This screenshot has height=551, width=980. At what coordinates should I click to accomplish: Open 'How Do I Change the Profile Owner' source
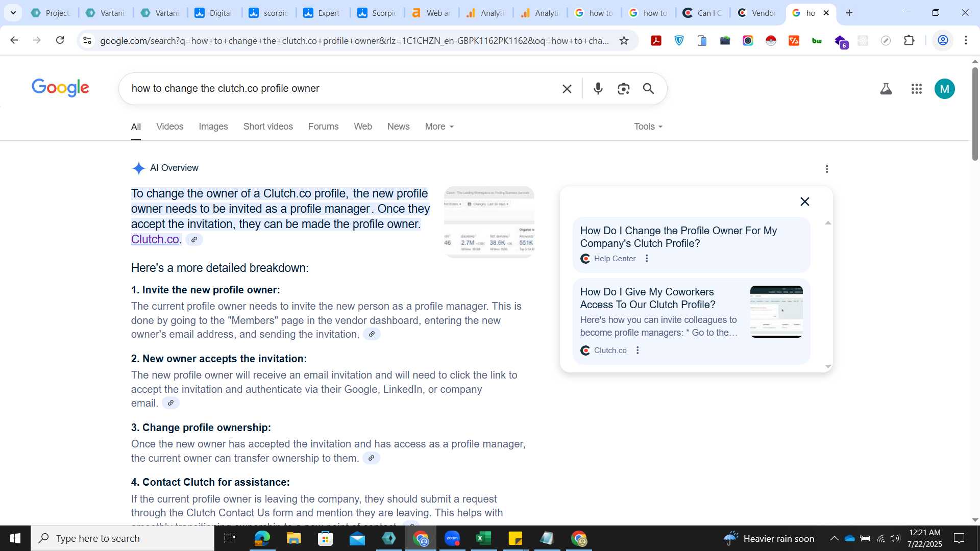click(x=678, y=237)
